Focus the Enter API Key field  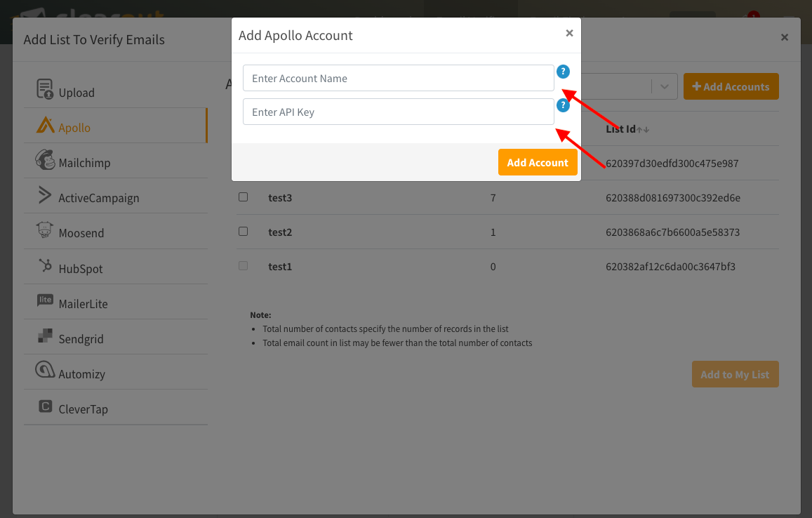[x=398, y=112]
